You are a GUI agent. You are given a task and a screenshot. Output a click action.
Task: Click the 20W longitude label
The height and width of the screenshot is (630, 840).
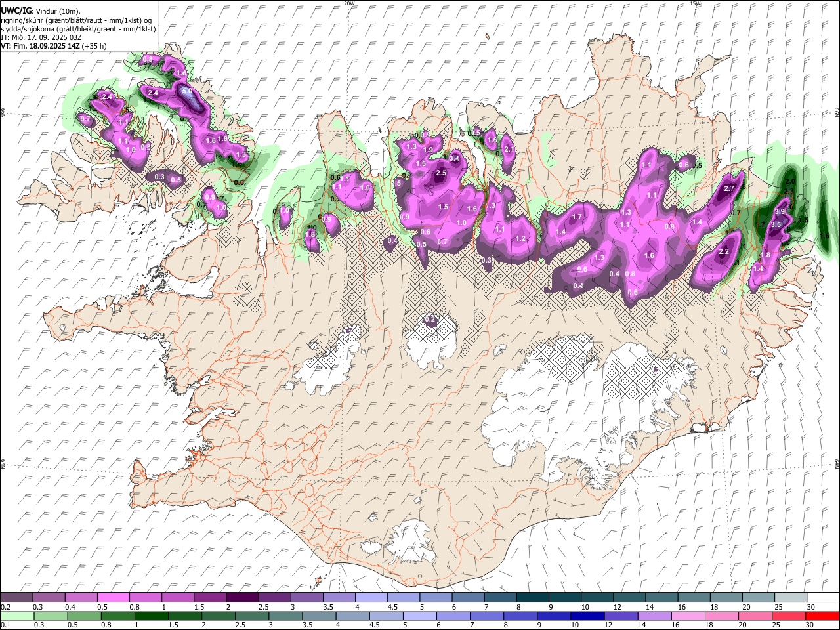click(x=350, y=3)
